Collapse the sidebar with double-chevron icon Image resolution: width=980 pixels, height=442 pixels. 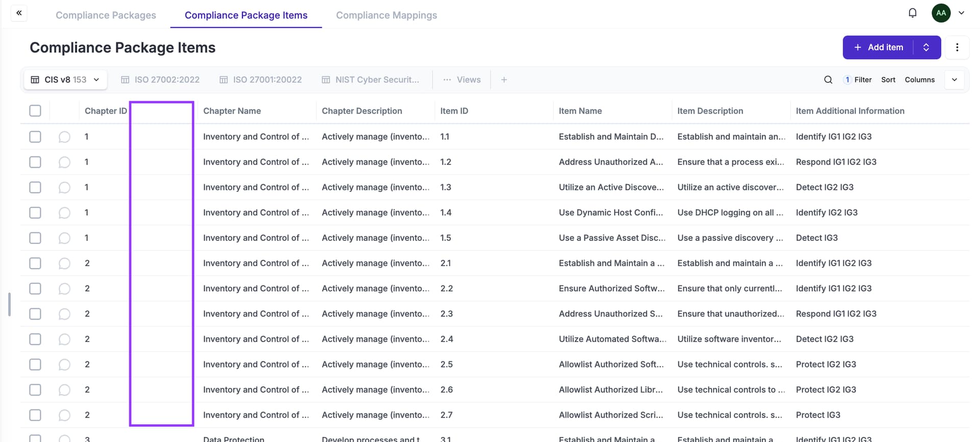19,13
